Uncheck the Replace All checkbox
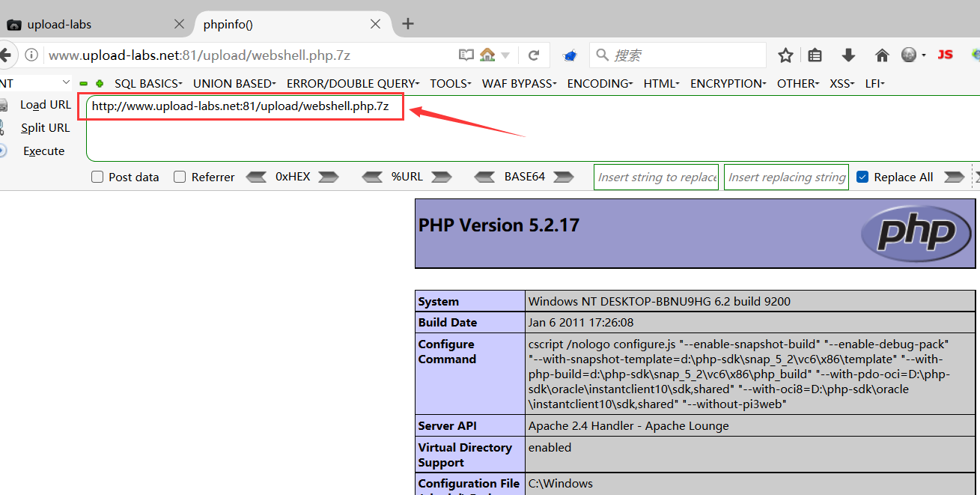Image resolution: width=980 pixels, height=495 pixels. point(862,177)
